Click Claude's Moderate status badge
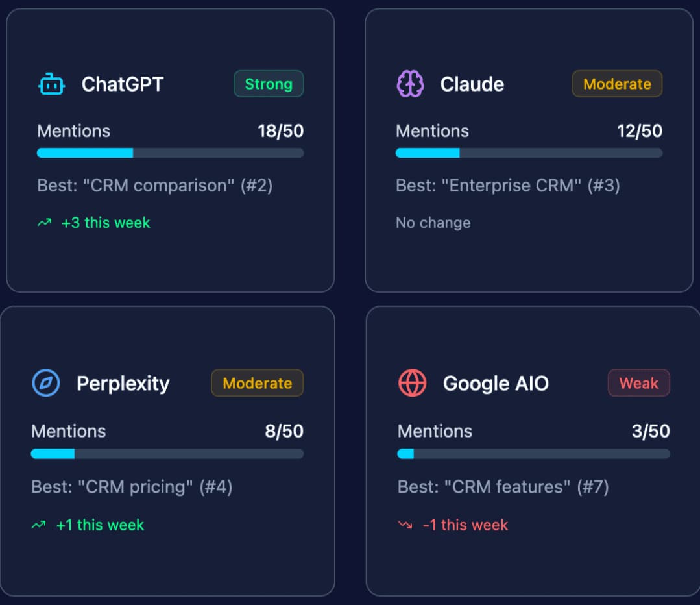This screenshot has height=605, width=700. click(x=617, y=84)
